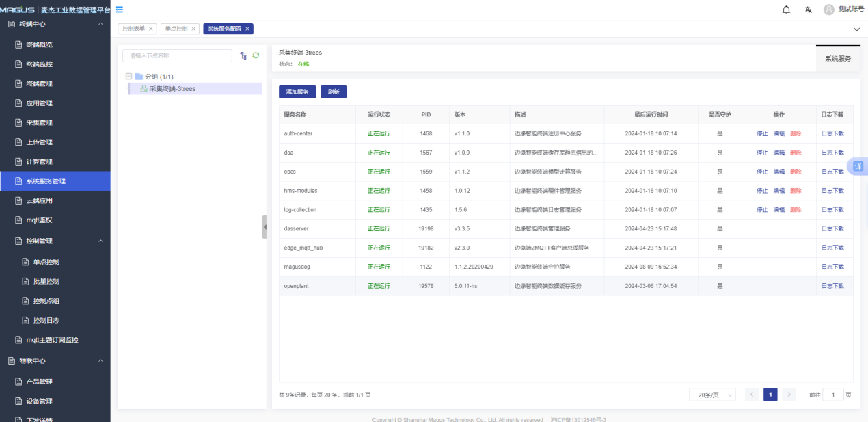Click the language translation icon

[808, 10]
